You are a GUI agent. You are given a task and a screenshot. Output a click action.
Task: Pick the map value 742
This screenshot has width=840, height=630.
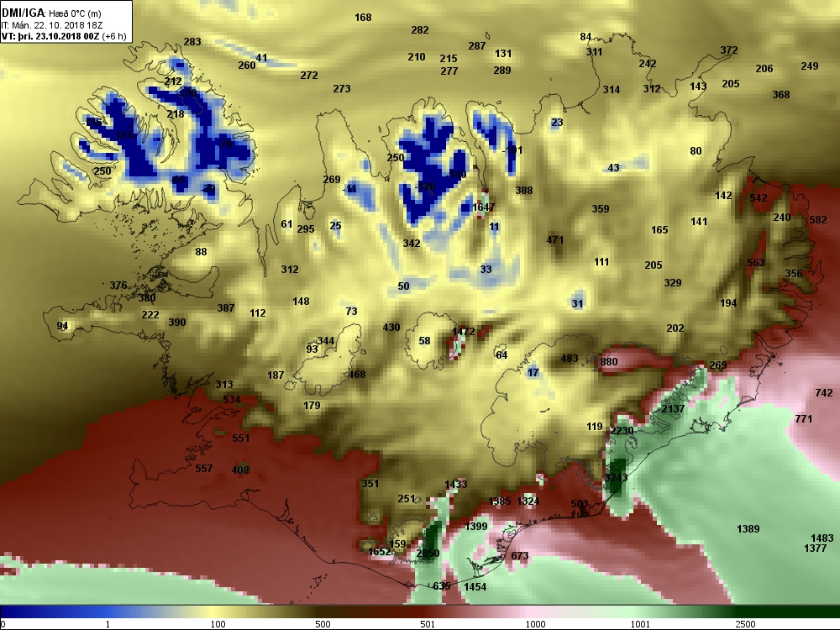[x=824, y=392]
